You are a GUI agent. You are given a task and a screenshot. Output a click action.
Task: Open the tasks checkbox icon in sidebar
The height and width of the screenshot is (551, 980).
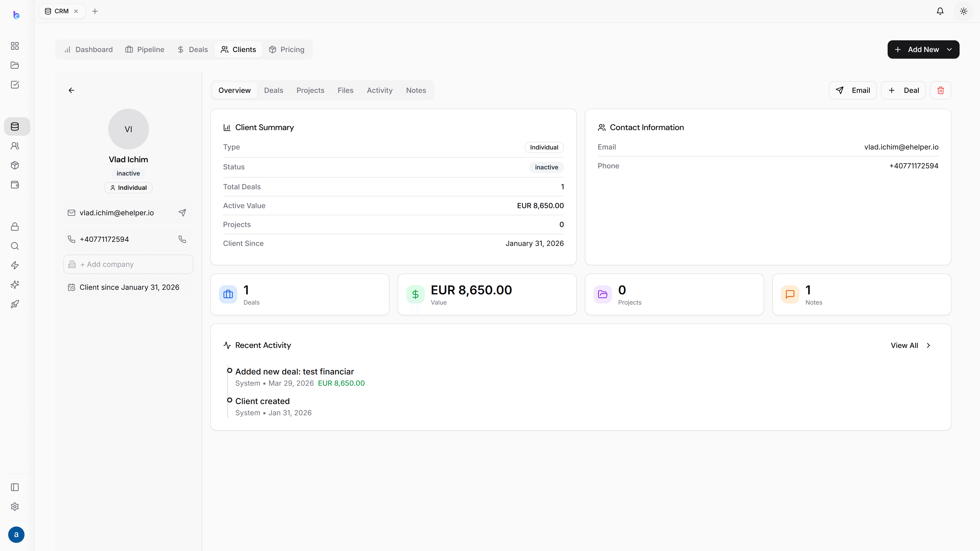click(x=15, y=84)
